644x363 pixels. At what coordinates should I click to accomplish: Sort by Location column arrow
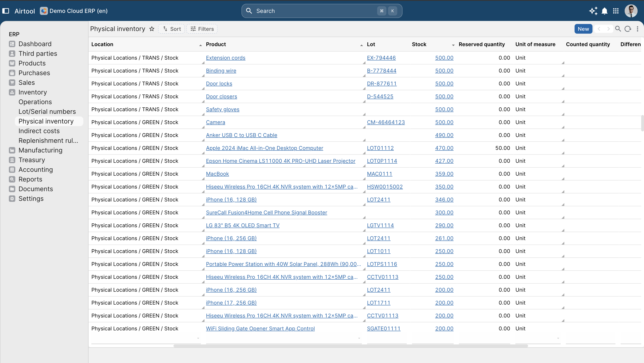tap(200, 45)
